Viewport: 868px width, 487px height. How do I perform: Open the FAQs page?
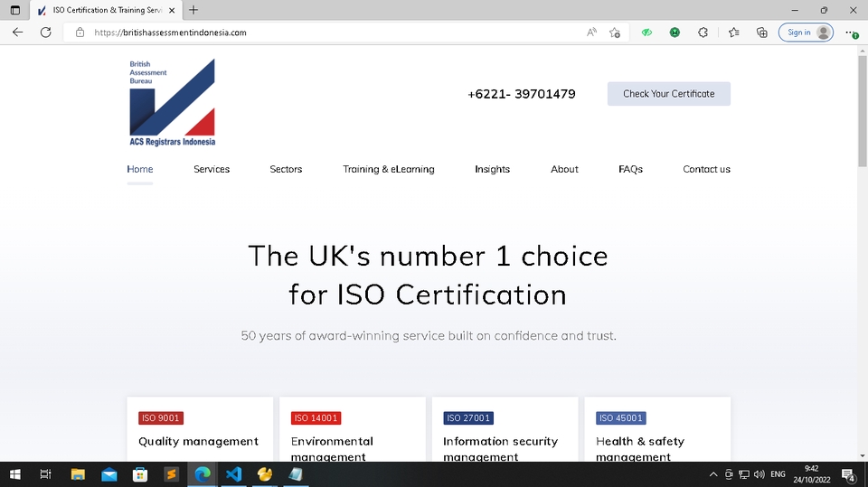click(x=630, y=169)
